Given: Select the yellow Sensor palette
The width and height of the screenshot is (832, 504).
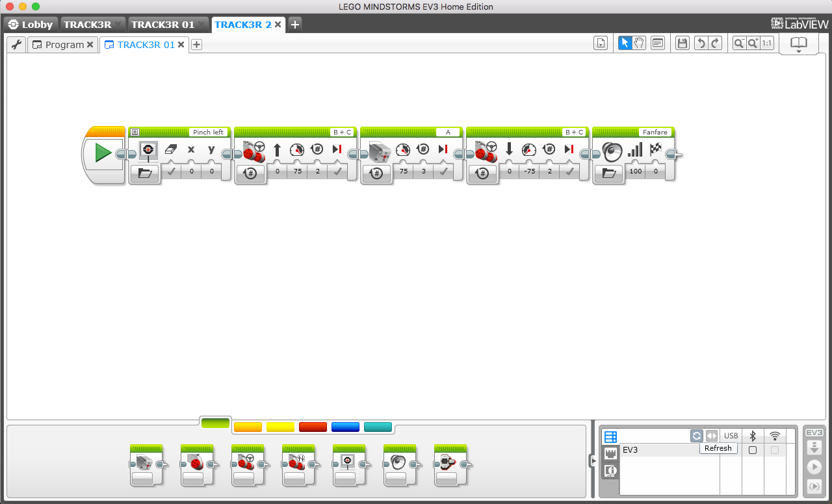Looking at the screenshot, I should [280, 427].
